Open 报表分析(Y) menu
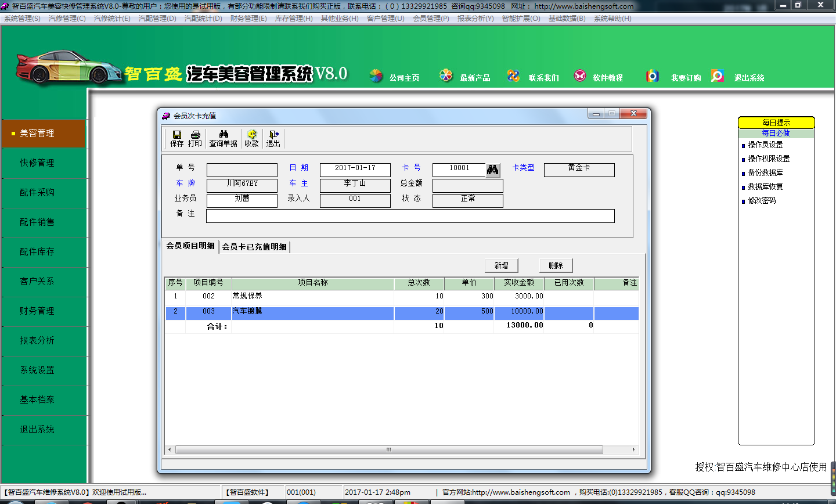Image resolution: width=836 pixels, height=504 pixels. (x=475, y=19)
